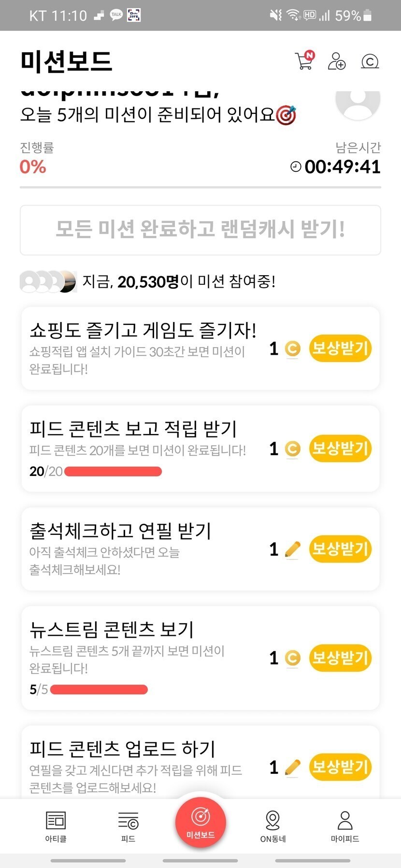Switch to the 피드 tab
Viewport: 401px width, 868px height.
[128, 826]
